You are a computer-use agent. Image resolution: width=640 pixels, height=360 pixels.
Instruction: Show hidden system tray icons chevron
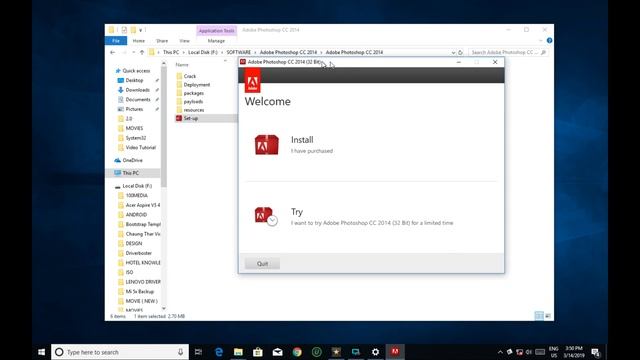point(500,352)
